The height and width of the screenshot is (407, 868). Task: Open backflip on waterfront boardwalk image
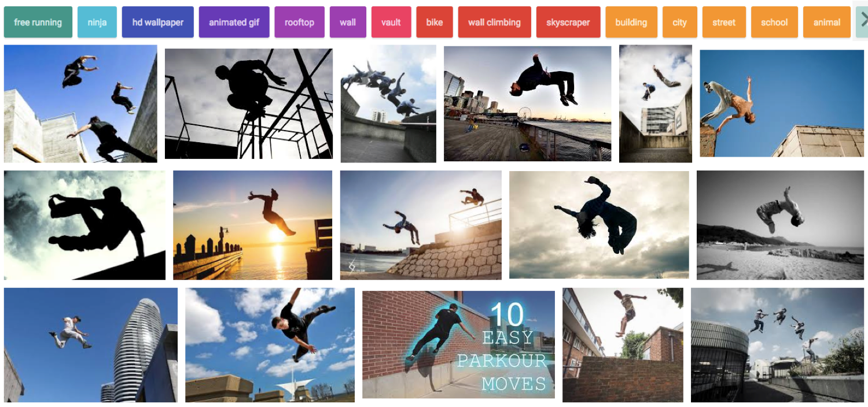point(528,103)
